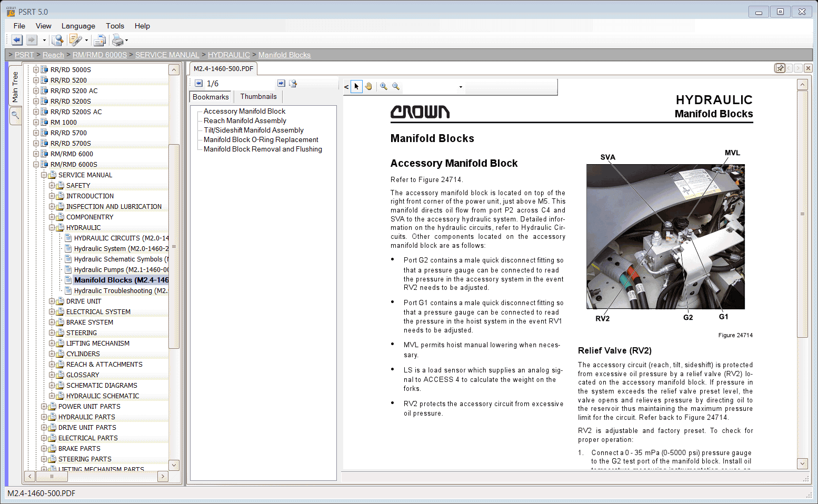The width and height of the screenshot is (818, 504).
Task: Switch to the Bookmarks tab
Action: pyautogui.click(x=211, y=97)
